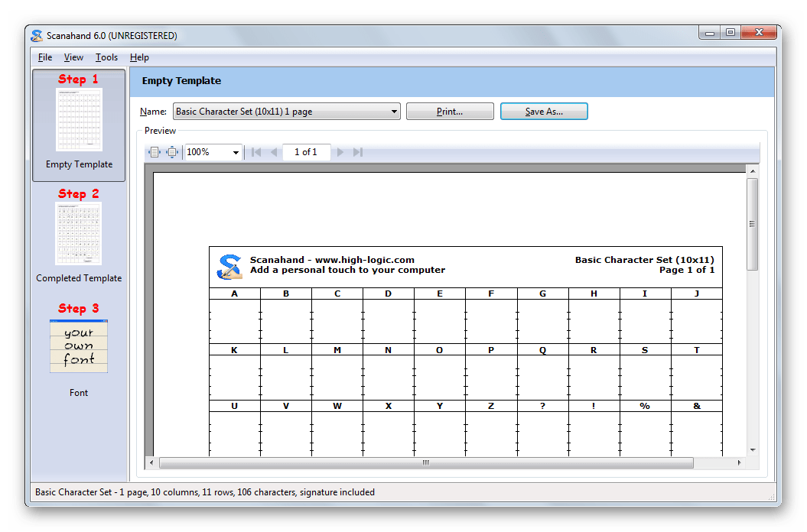Click the Scanahand app icon in title bar
Screen dimensions: 807x532
37,35
